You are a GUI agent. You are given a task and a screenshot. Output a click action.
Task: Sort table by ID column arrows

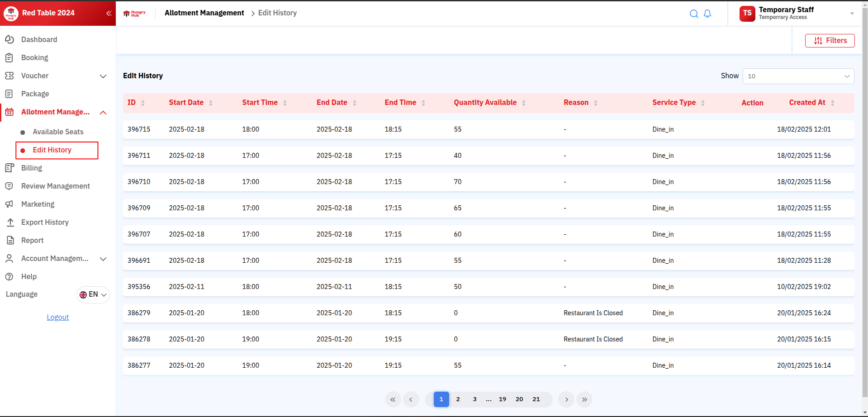pos(143,103)
